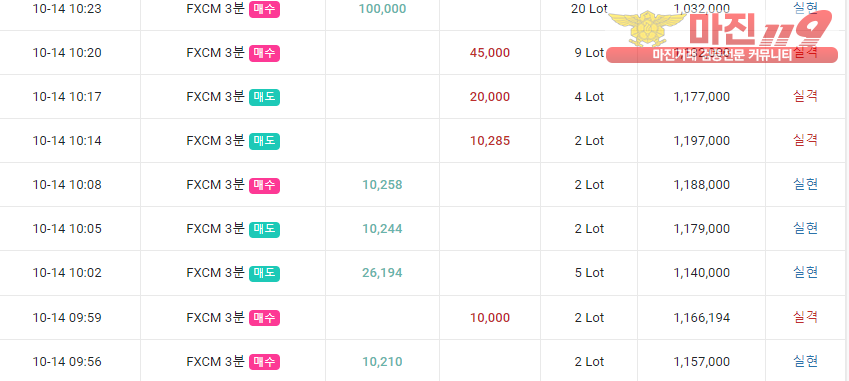
Task: Click the balance 1,166,194 cell
Action: coord(702,318)
